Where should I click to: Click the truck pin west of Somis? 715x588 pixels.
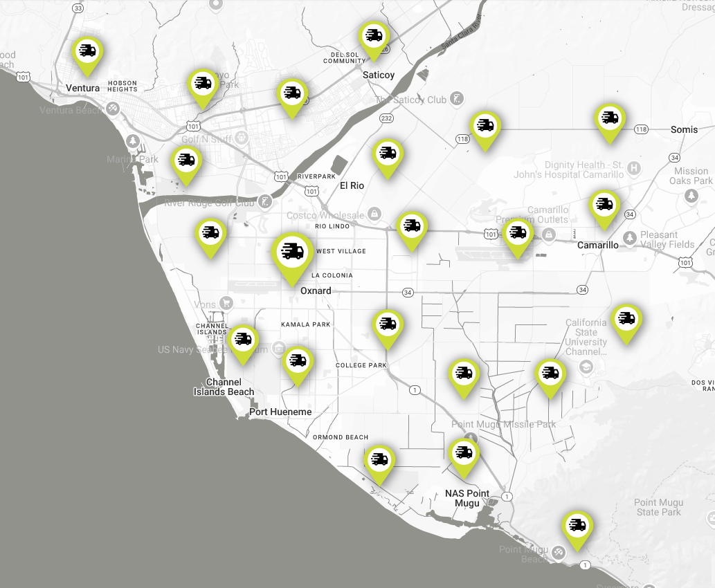[x=609, y=118]
